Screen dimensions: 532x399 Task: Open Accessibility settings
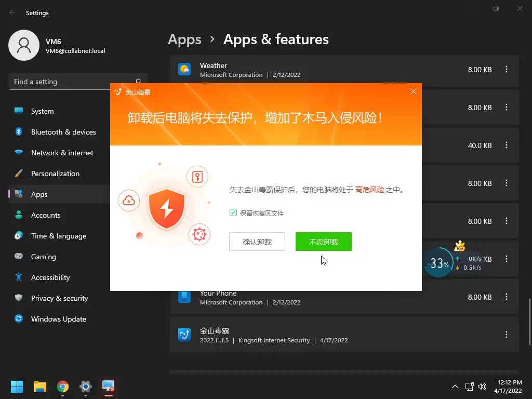59,277
